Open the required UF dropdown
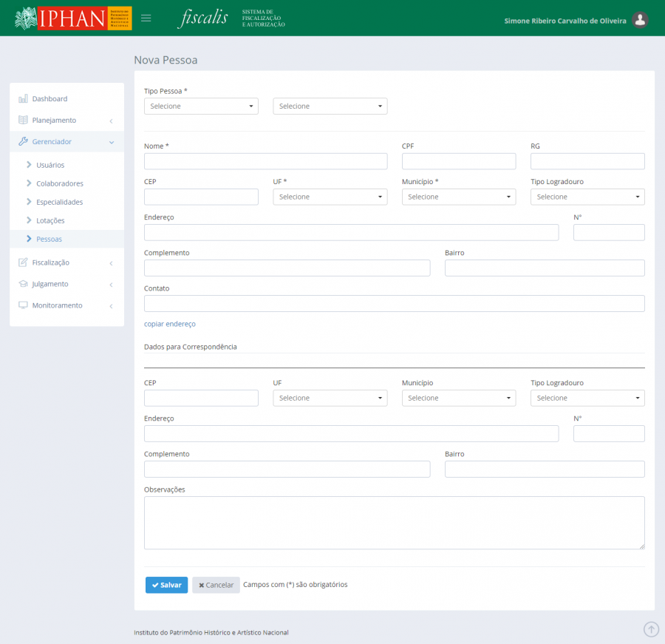 [x=330, y=197]
